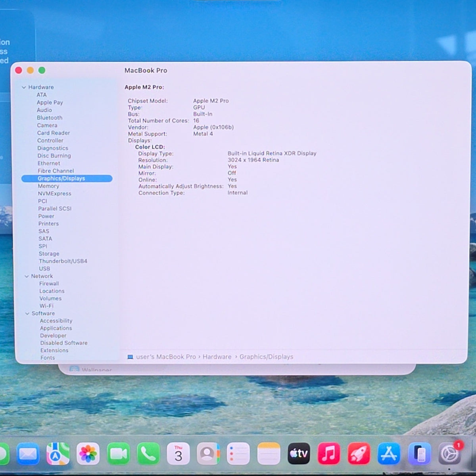This screenshot has height=476, width=476.
Task: Select Diagnostics in the sidebar
Action: pos(53,148)
